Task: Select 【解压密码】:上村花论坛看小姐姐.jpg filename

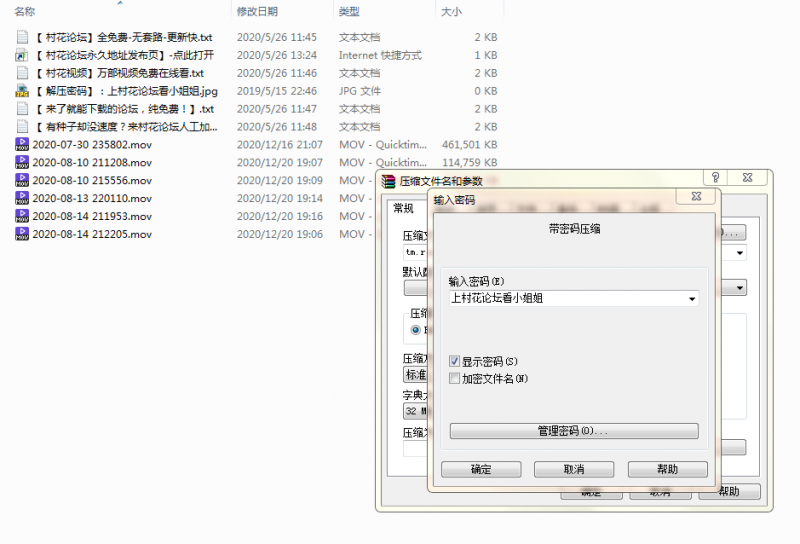Action: click(x=126, y=91)
